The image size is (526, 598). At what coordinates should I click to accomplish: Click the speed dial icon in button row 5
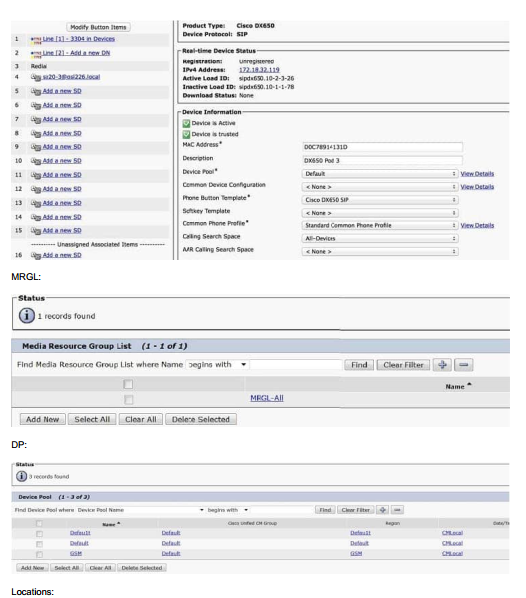point(36,92)
